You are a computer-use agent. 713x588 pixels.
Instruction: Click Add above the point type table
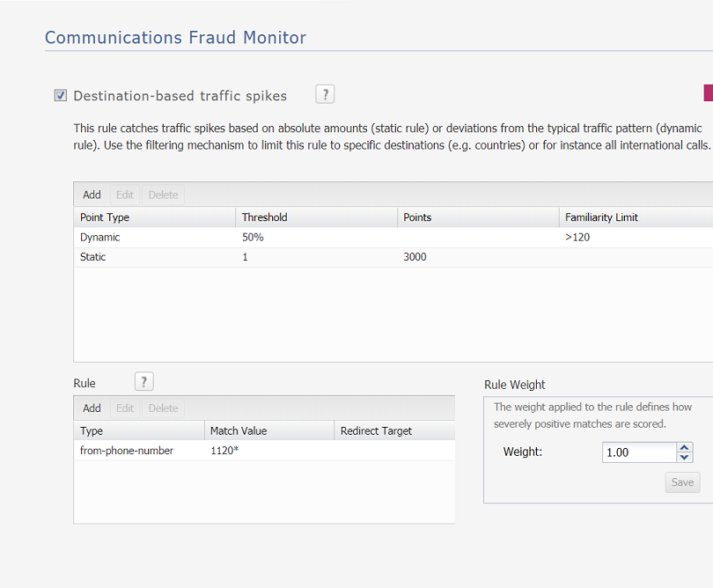tap(92, 195)
